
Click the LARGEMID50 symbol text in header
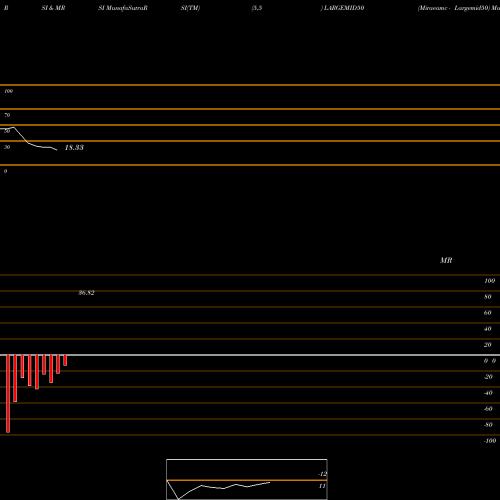coord(342,8)
